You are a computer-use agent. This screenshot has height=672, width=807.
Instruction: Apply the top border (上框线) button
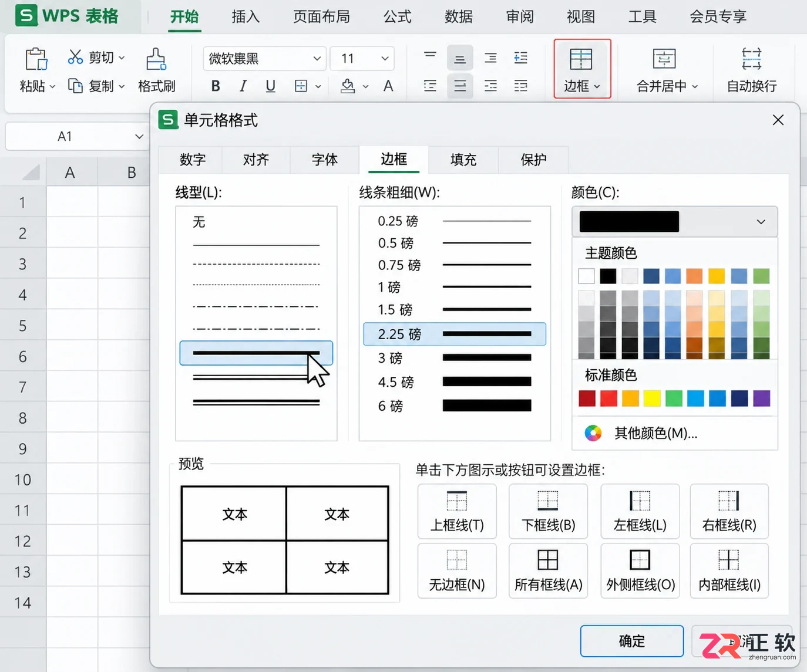point(457,511)
